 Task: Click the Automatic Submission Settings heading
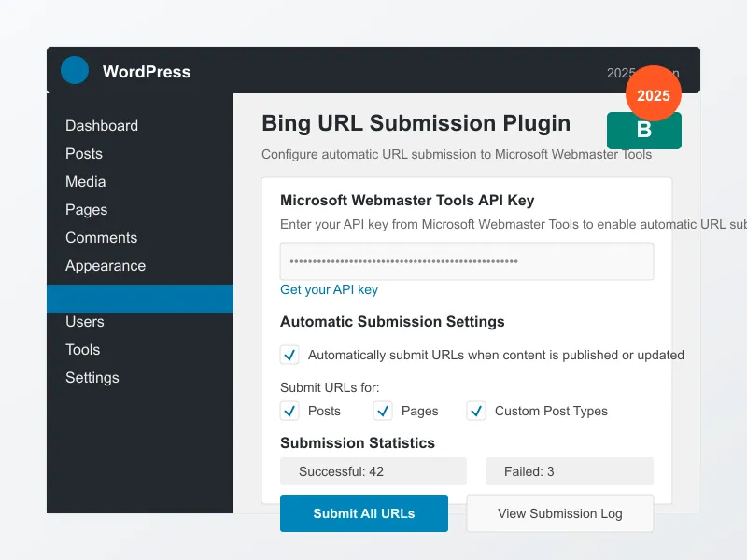[x=392, y=322]
